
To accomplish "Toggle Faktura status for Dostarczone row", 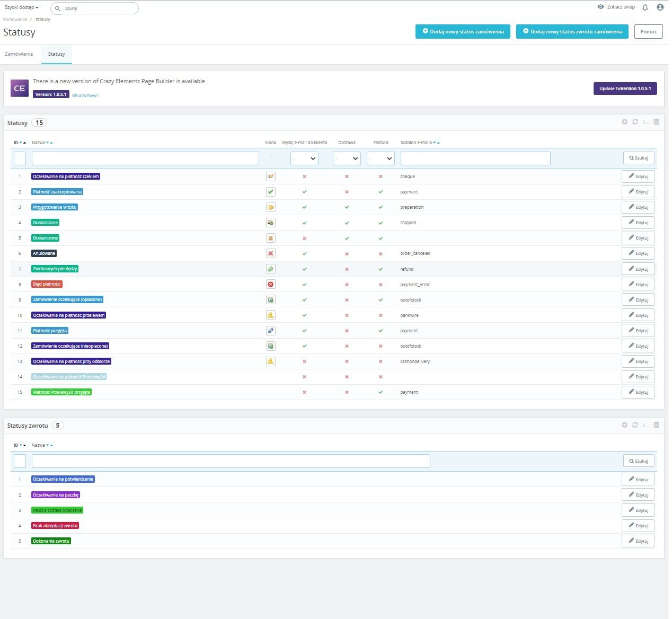I will (381, 238).
